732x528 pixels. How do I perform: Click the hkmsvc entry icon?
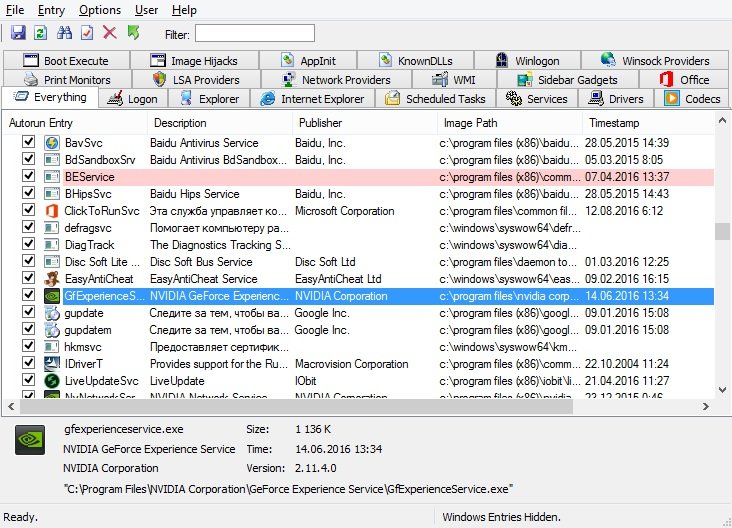(x=52, y=347)
